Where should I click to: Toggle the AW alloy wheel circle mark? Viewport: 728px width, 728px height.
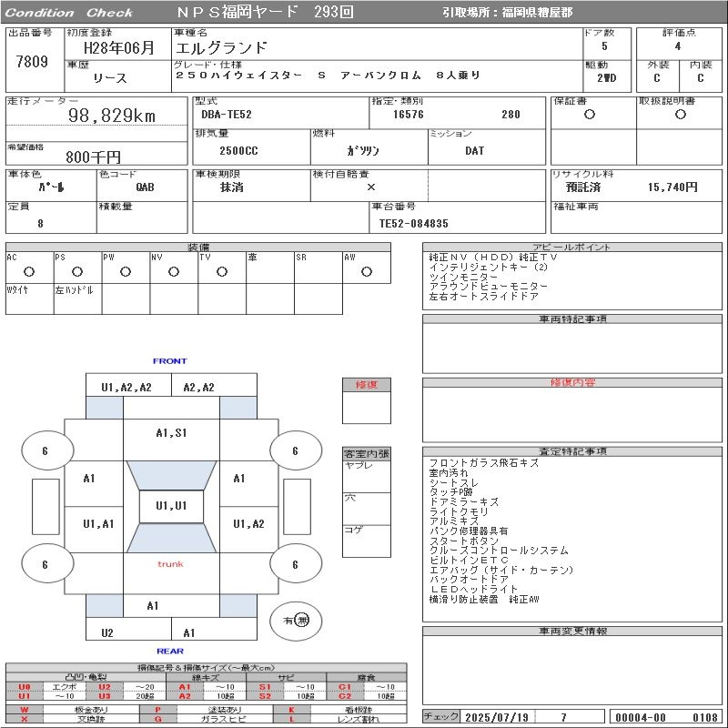[366, 271]
